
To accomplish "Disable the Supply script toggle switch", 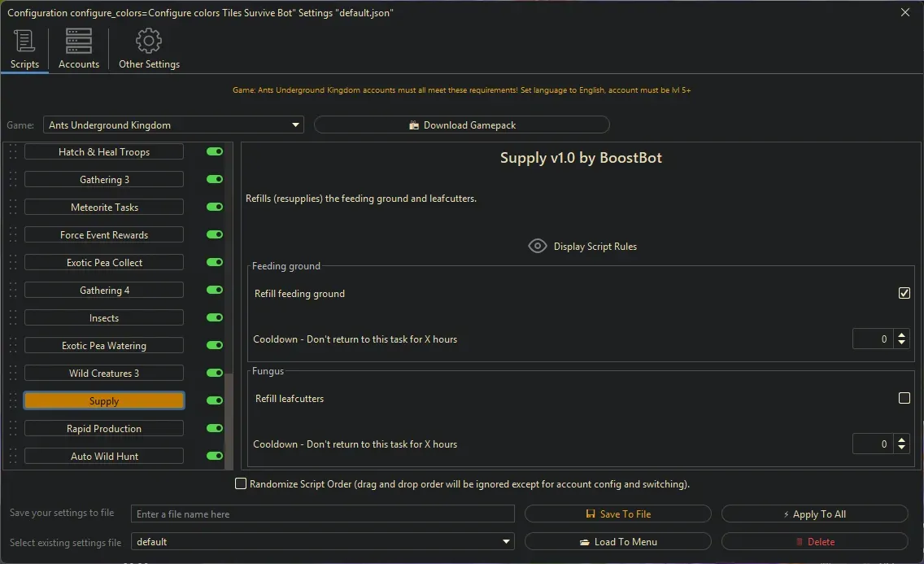I will pos(213,400).
